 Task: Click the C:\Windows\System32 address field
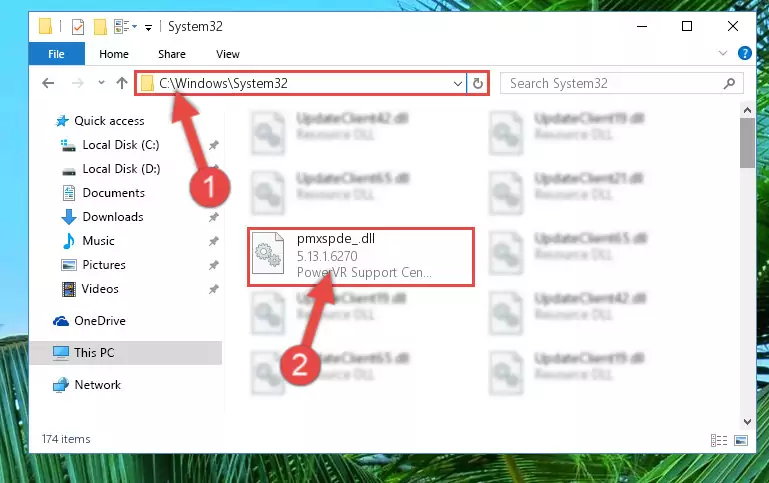(x=301, y=83)
